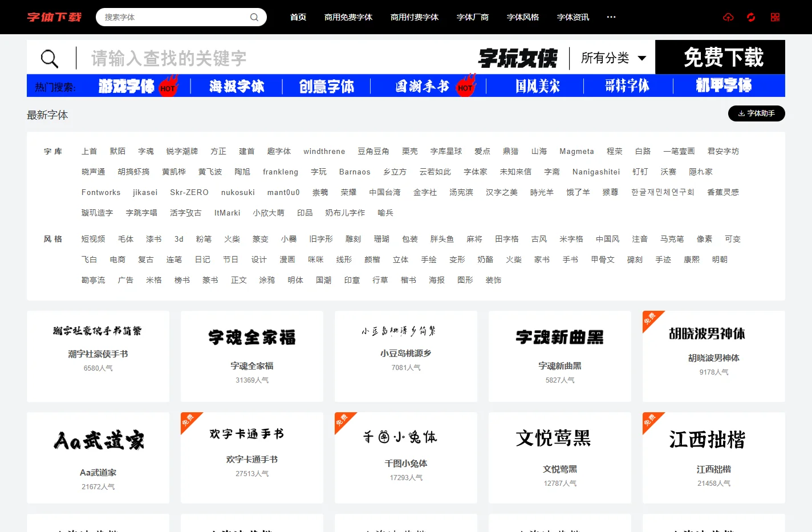
Task: Filter by style 3d
Action: (179, 239)
